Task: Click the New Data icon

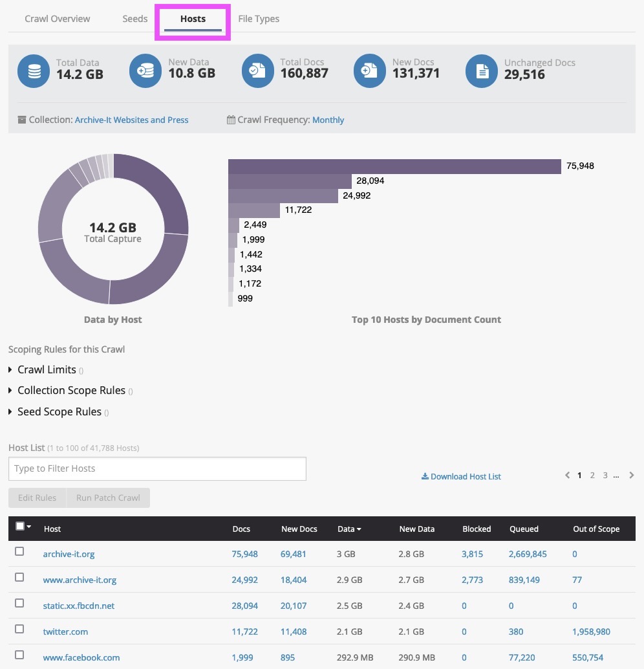Action: tap(145, 71)
